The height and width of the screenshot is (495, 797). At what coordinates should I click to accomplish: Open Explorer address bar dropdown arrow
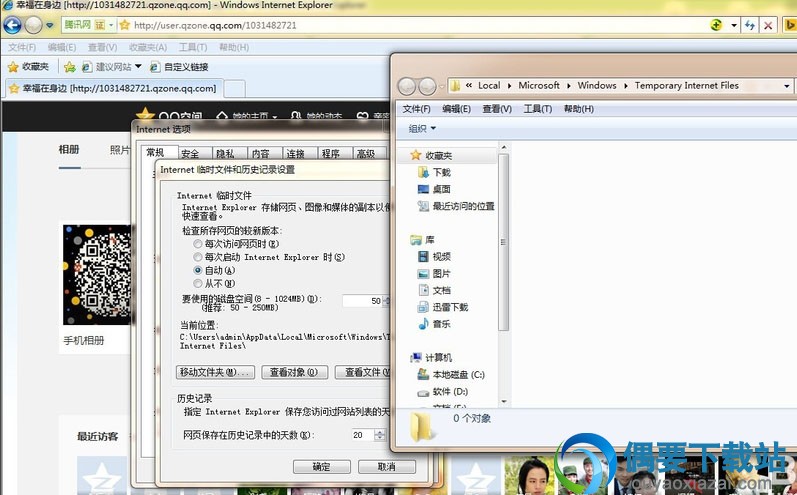787,86
